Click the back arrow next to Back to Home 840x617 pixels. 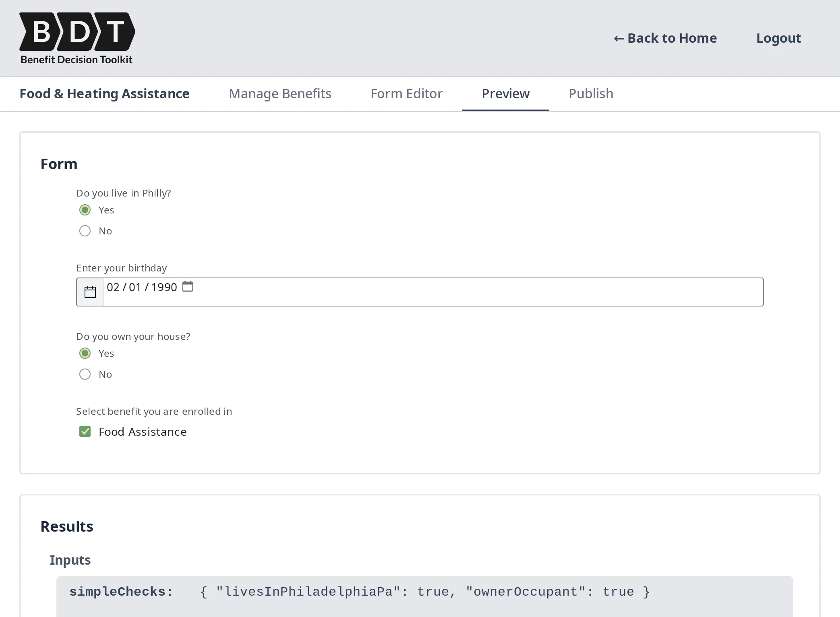pos(618,38)
